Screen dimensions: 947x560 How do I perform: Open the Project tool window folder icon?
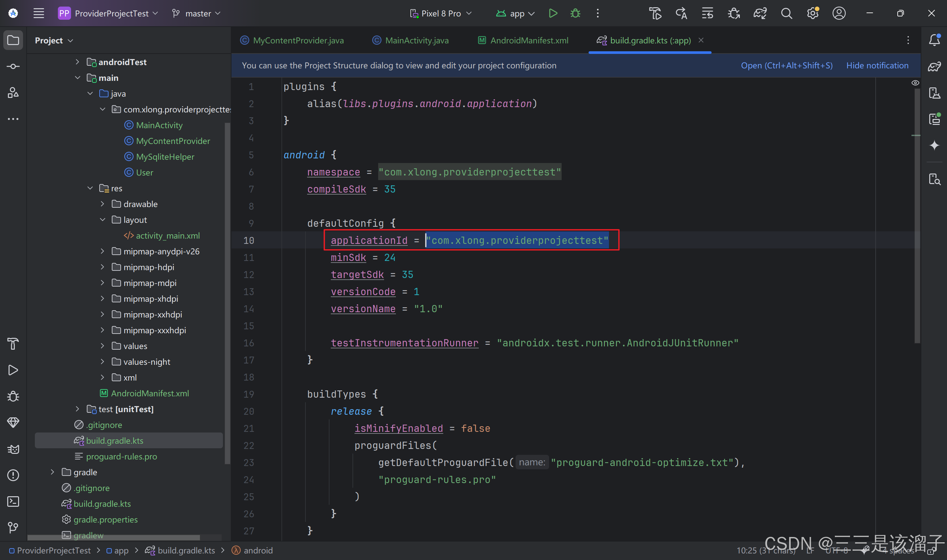(x=13, y=40)
